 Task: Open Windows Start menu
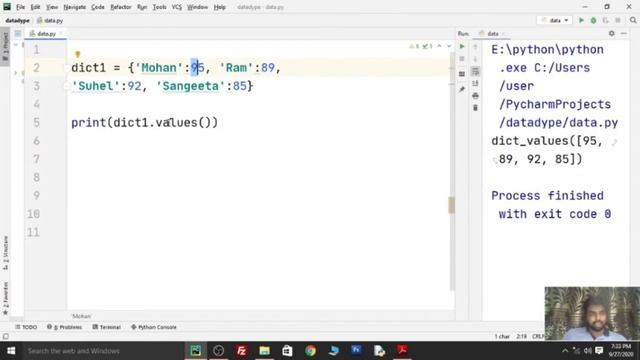coord(11,351)
